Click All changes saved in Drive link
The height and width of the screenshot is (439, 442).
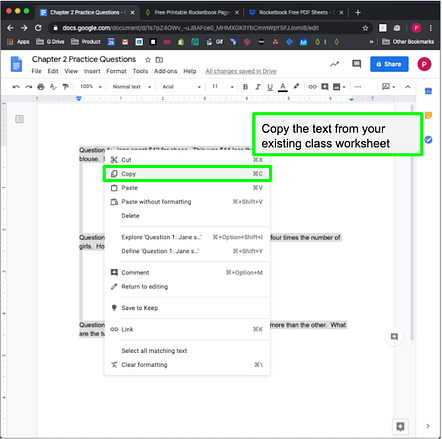241,71
